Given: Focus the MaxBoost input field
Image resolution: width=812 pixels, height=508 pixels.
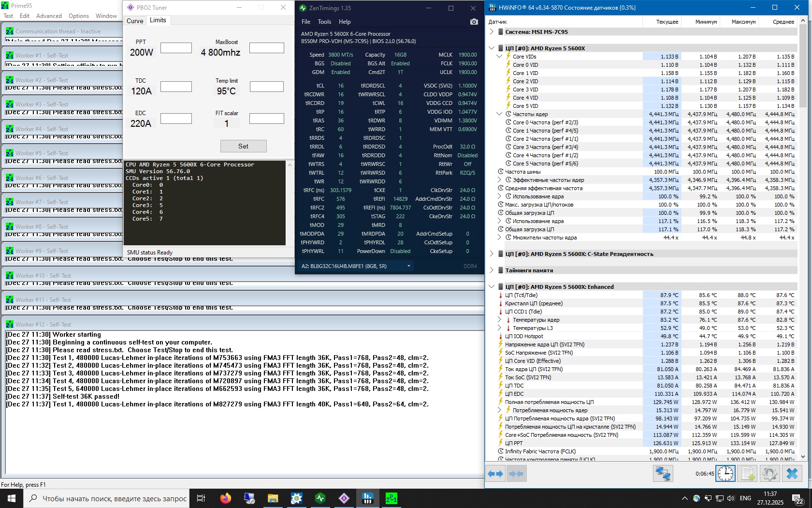Looking at the screenshot, I should click(x=266, y=48).
